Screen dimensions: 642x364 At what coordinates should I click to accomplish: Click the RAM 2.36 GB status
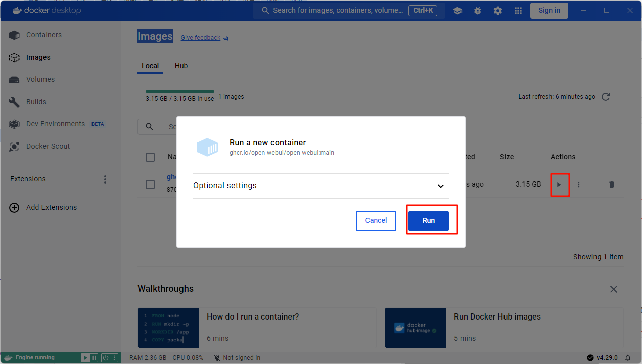tap(148, 358)
